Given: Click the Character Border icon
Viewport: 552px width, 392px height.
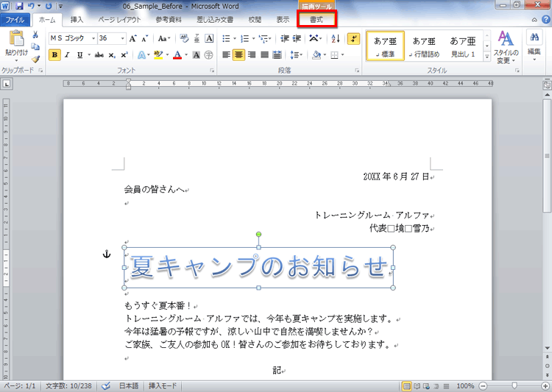Looking at the screenshot, I should click(x=209, y=38).
